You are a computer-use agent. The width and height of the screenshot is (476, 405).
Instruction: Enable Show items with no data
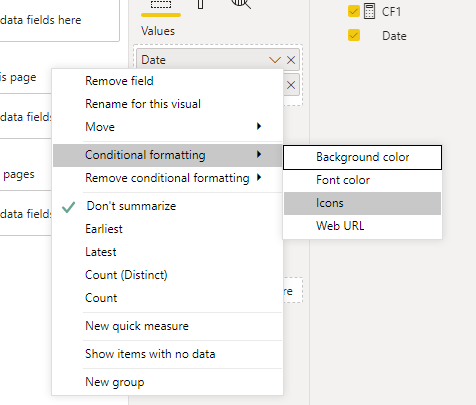[x=167, y=354]
